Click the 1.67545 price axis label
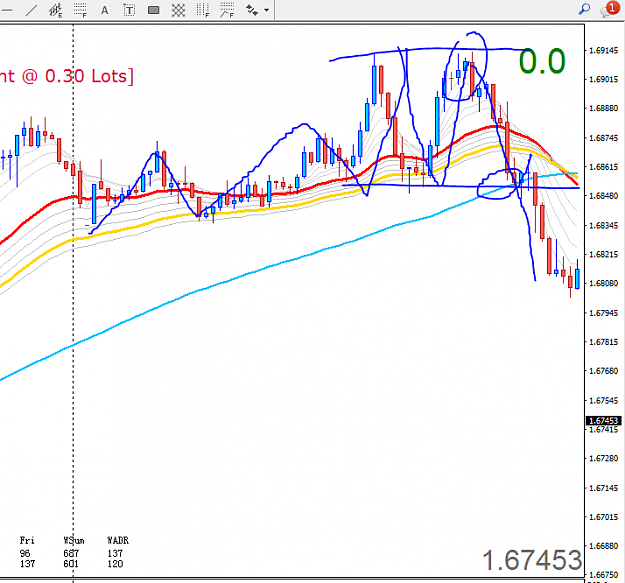This screenshot has width=625, height=583. [603, 400]
